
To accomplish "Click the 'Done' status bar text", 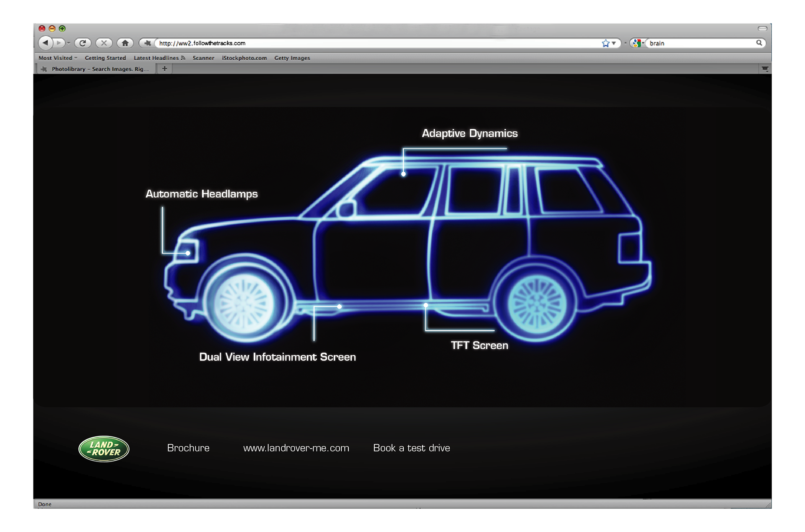I will click(45, 504).
